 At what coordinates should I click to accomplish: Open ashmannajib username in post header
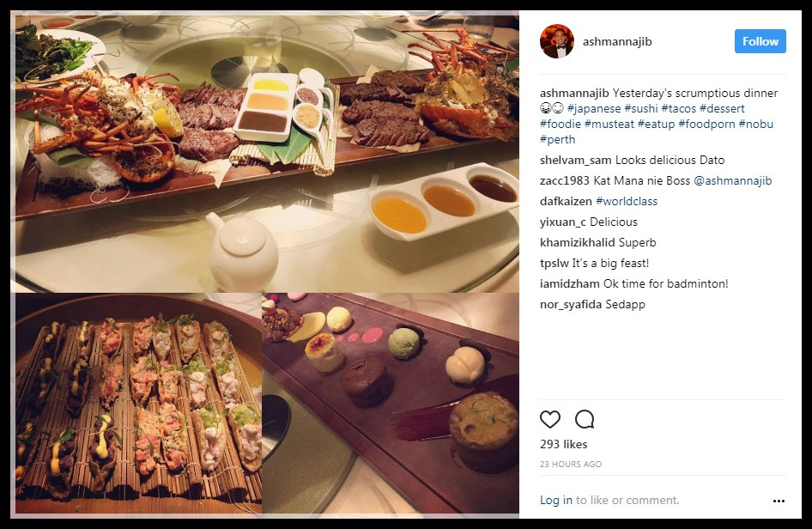click(617, 41)
